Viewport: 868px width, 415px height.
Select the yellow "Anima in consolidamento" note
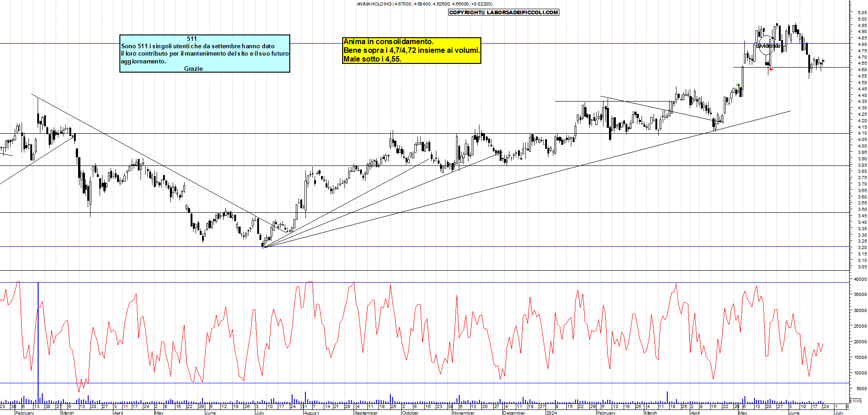(411, 51)
